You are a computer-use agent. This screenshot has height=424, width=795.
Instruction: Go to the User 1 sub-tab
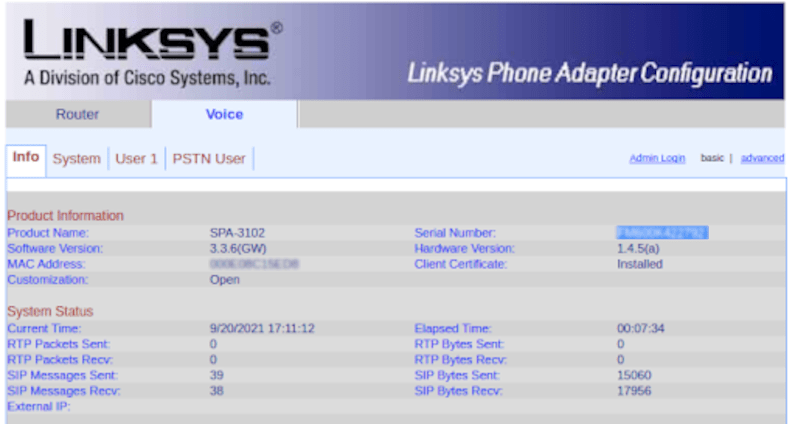136,158
